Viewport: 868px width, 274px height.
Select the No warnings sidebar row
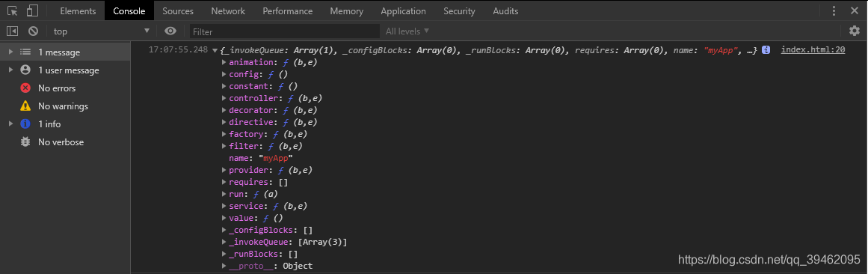click(65, 106)
